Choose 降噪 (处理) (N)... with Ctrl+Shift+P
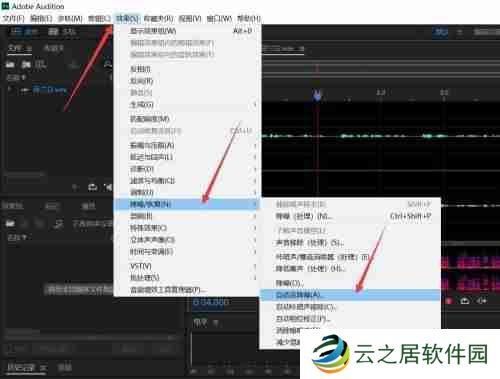The height and width of the screenshot is (379, 500). 350,216
